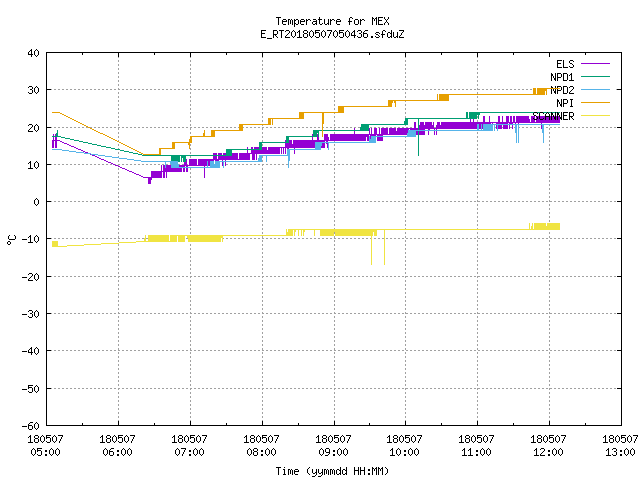The width and height of the screenshot is (640, 480).
Task: Click the y-axis label 40
Action: [x=33, y=53]
